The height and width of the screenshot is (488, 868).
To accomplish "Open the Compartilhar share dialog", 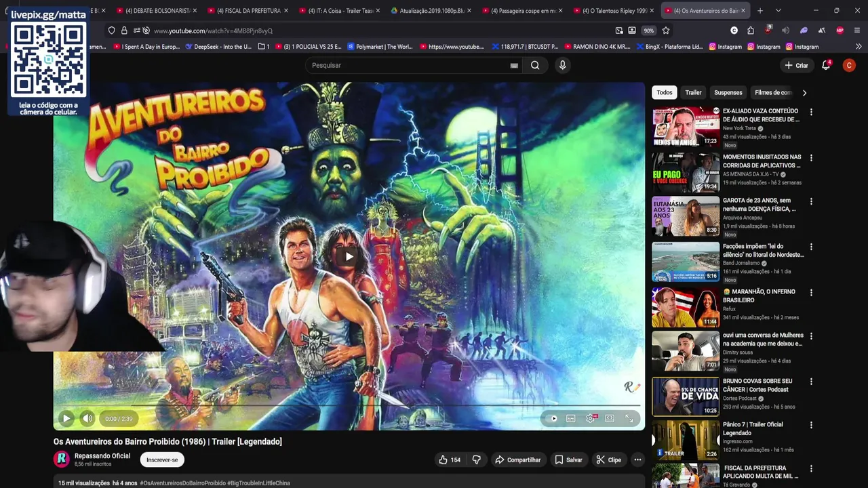I will 518,460.
